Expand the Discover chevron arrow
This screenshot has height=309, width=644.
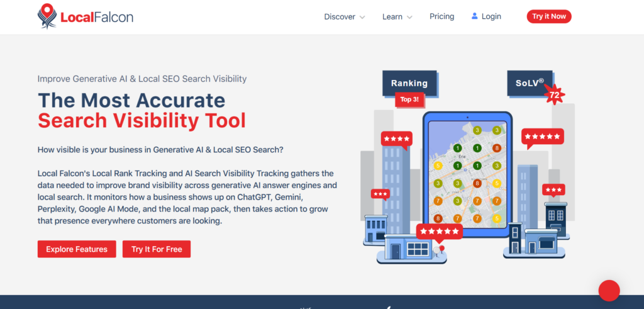pyautogui.click(x=362, y=17)
